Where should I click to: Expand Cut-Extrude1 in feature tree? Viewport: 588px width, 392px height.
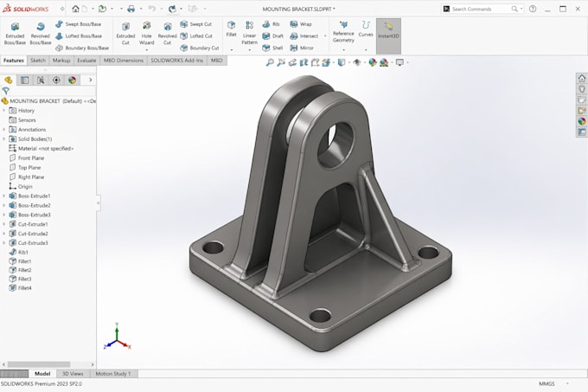(4, 224)
